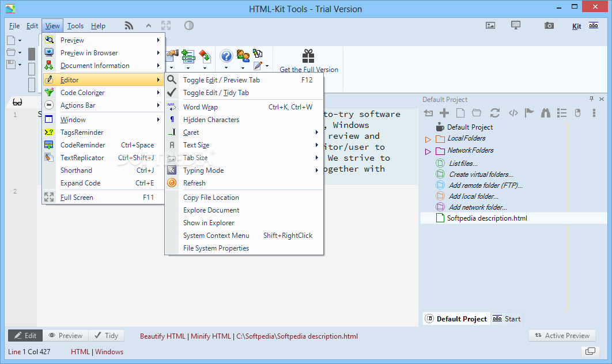
Task: Click the list view icon in the project toolbar
Action: coord(562,113)
